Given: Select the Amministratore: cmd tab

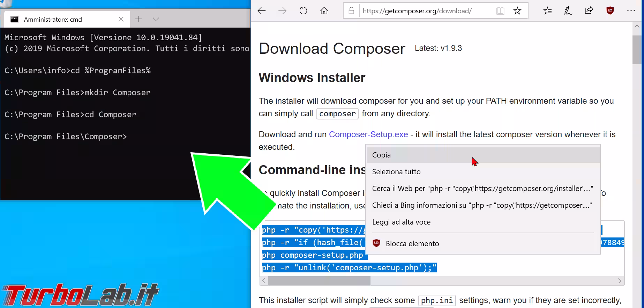Looking at the screenshot, I should click(67, 19).
